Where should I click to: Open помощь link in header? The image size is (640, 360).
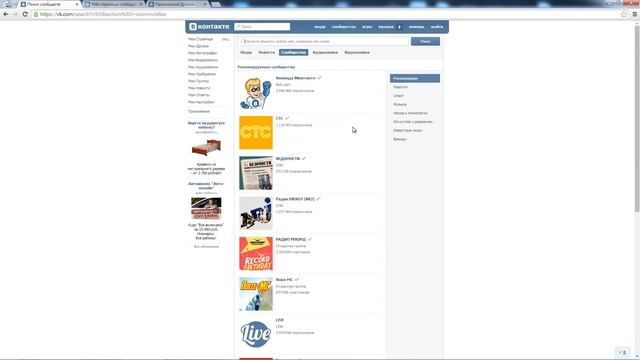(x=416, y=27)
